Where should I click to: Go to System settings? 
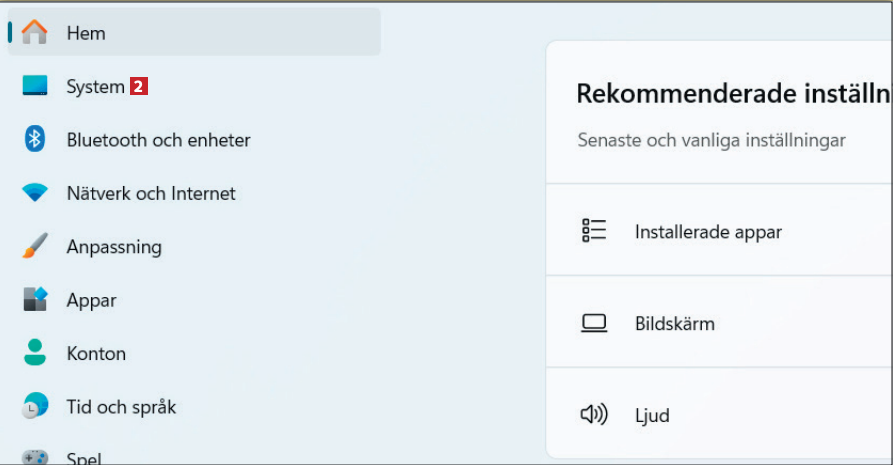click(x=95, y=87)
